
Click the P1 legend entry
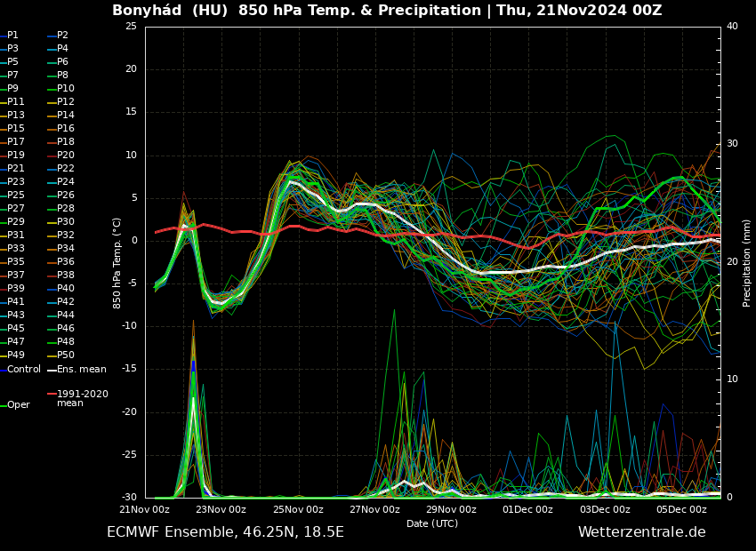coord(12,36)
